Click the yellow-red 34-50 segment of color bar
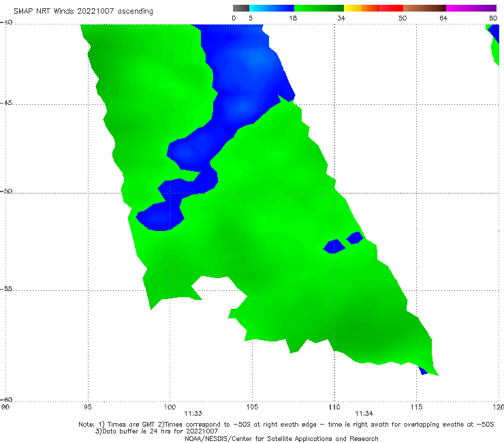Image resolution: width=504 pixels, height=443 pixels. tap(373, 8)
